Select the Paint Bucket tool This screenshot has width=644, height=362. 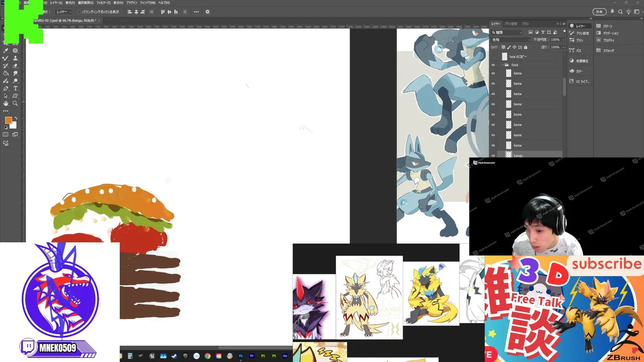click(x=6, y=73)
